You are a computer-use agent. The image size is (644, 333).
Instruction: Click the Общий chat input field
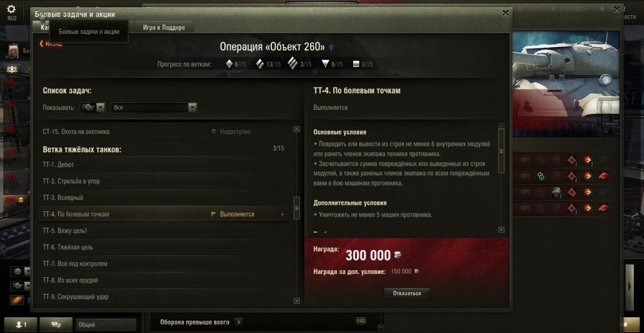point(106,324)
